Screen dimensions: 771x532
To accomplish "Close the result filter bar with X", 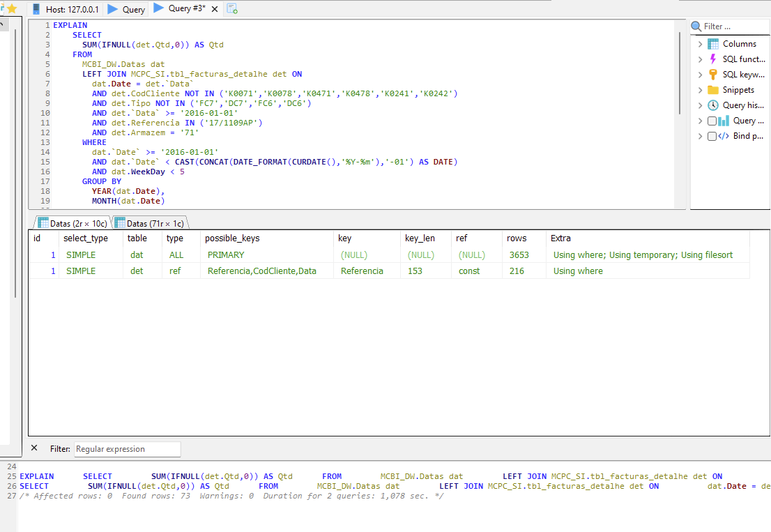I will coord(34,448).
